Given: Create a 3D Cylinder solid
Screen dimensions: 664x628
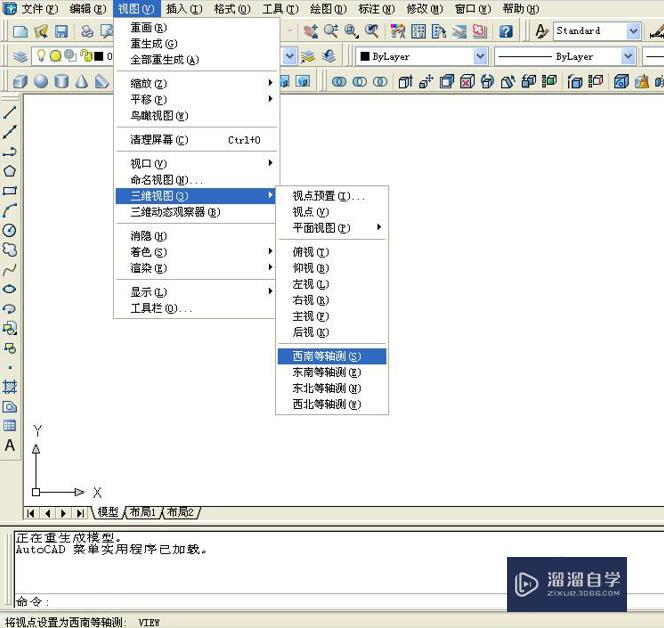Looking at the screenshot, I should [x=61, y=81].
